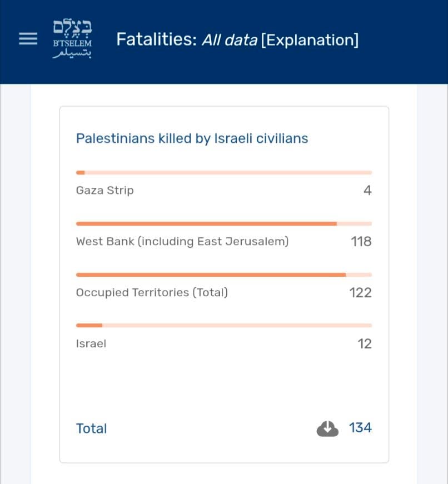Image resolution: width=448 pixels, height=484 pixels.
Task: Select the Gaza Strip row label
Action: click(x=104, y=190)
